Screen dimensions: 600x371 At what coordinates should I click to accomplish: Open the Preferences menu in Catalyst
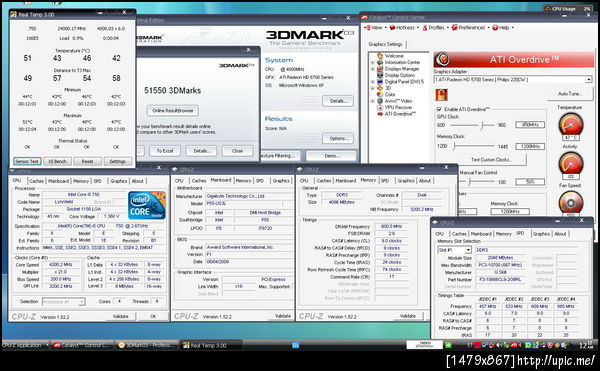(x=470, y=28)
